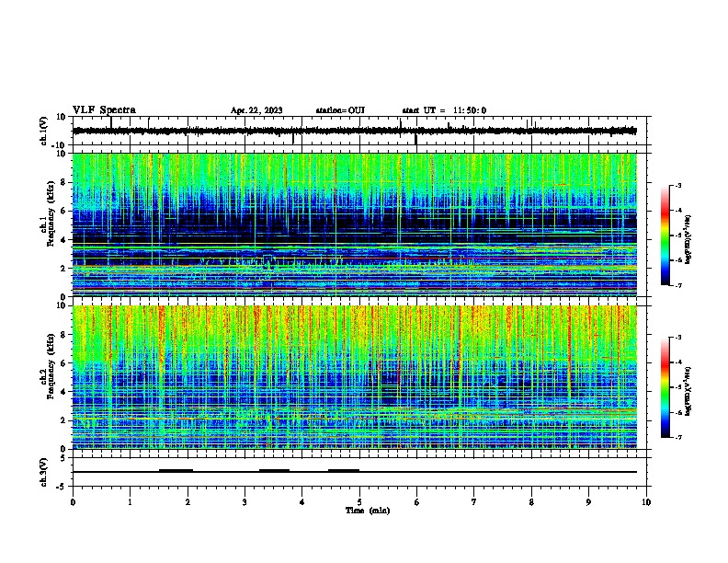
Task: Click the ch.1 voltage waveform trace
Action: (x=354, y=131)
